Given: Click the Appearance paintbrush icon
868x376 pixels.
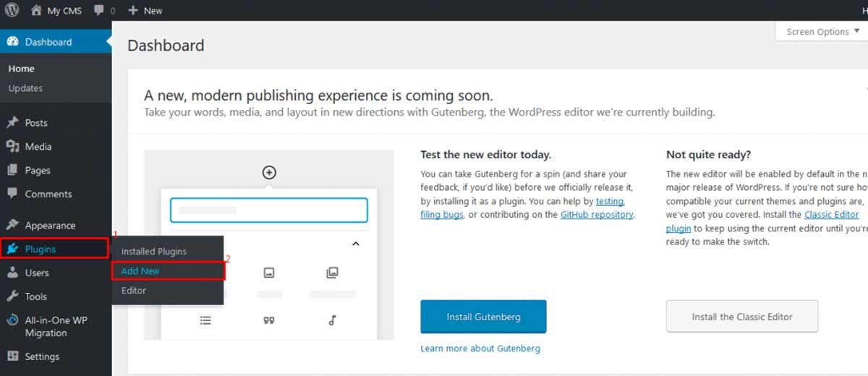Looking at the screenshot, I should (x=12, y=225).
